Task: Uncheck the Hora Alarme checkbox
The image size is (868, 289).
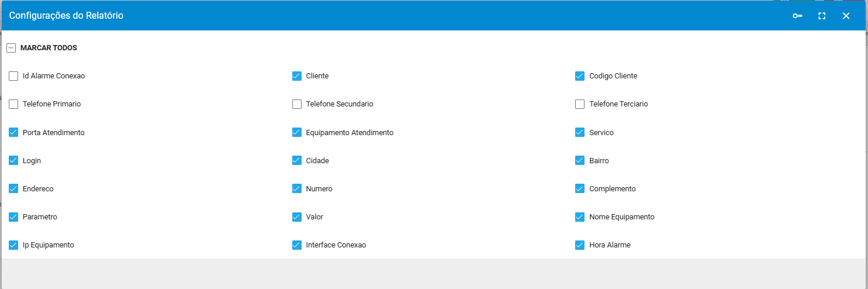Action: (x=580, y=245)
